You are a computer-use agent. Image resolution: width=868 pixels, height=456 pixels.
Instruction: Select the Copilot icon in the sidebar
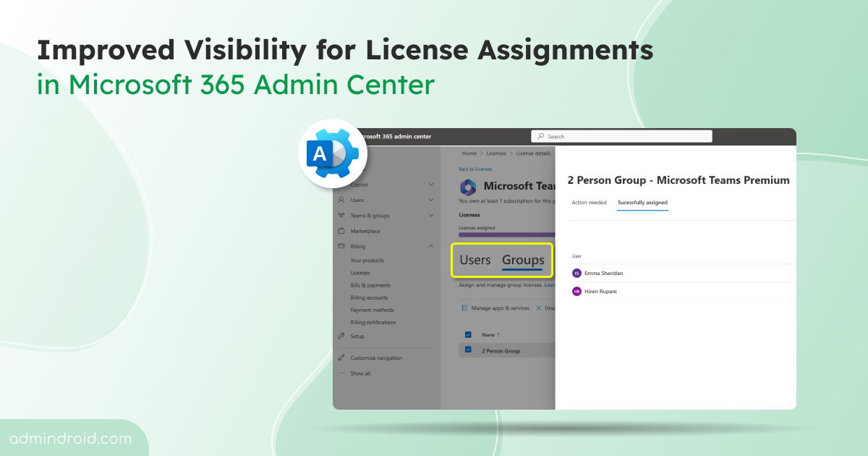pos(340,185)
